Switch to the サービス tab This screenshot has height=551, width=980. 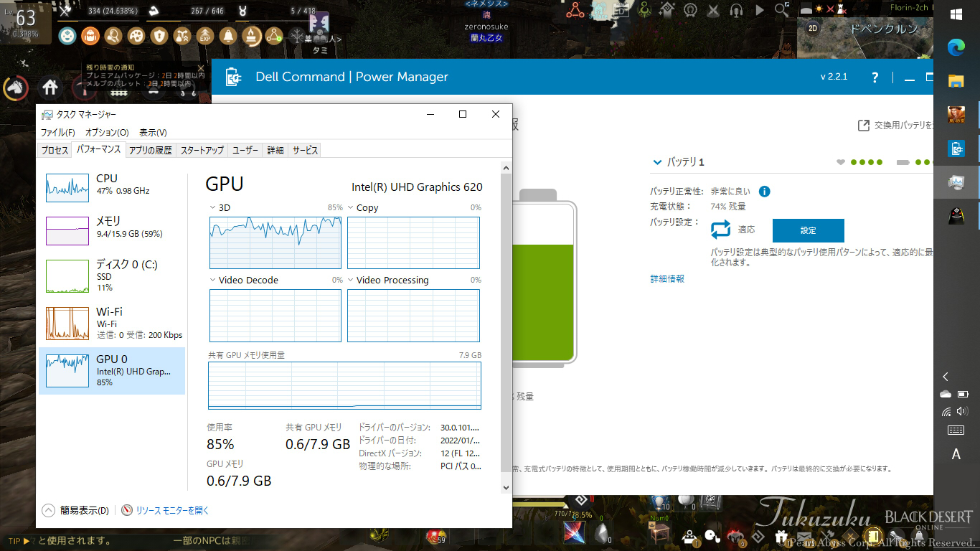[305, 151]
